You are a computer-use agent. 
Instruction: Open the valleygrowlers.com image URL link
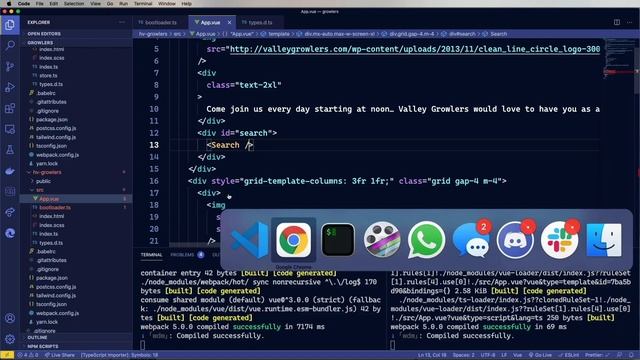point(415,49)
